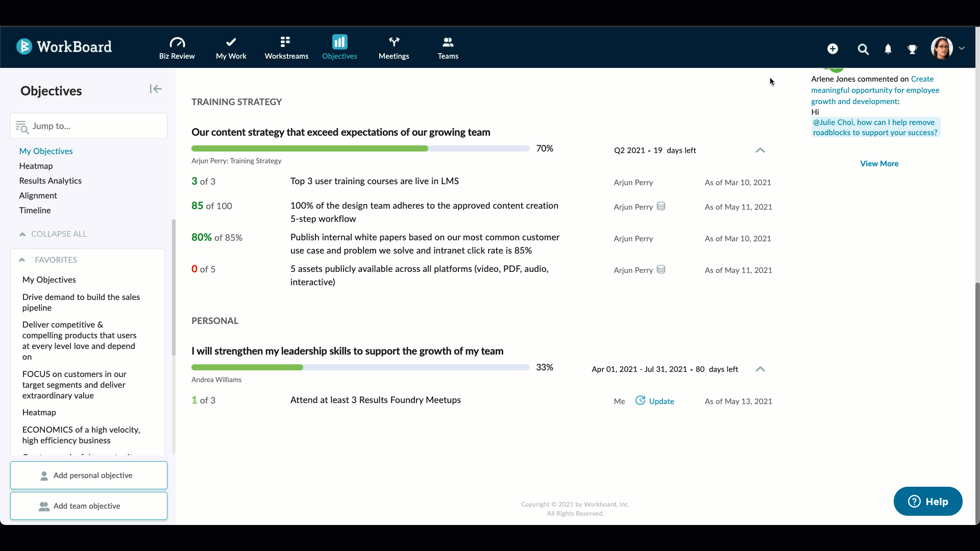Open search magnifier icon

863,49
